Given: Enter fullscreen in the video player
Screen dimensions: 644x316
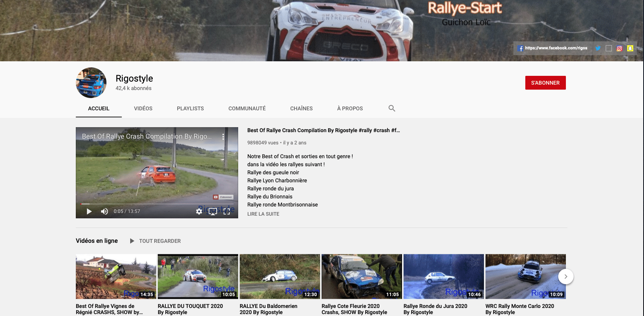Looking at the screenshot, I should (227, 211).
